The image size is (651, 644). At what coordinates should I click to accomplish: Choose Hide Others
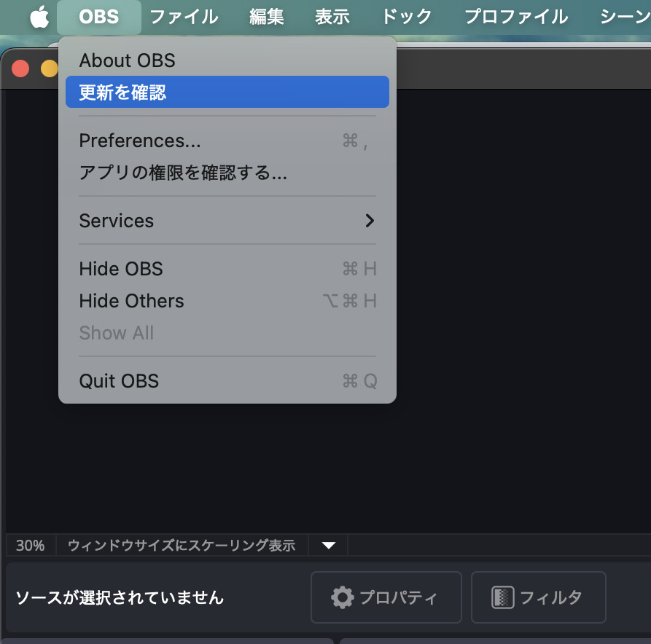[x=227, y=301]
